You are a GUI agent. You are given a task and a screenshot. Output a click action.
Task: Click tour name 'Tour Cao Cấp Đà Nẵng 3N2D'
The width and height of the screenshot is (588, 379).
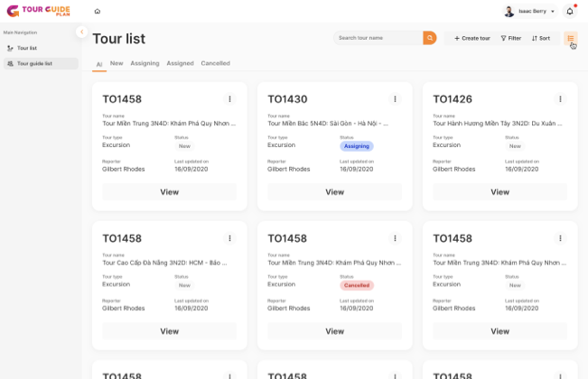pyautogui.click(x=164, y=263)
